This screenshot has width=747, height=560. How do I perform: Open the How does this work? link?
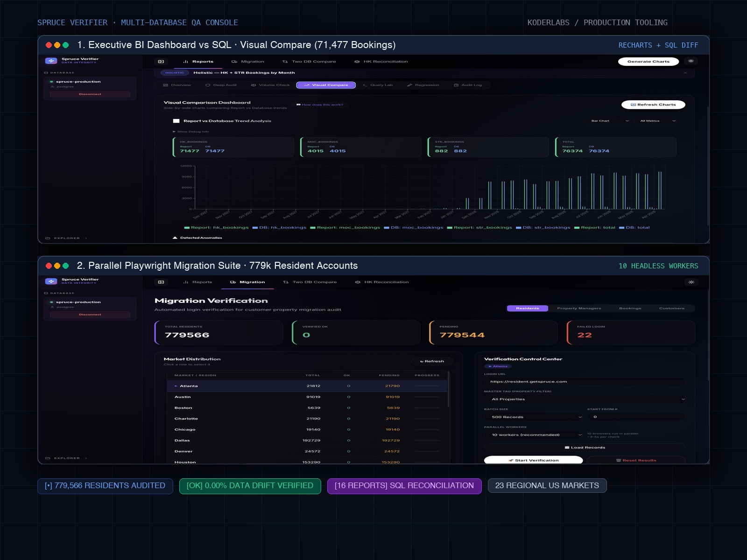(320, 105)
